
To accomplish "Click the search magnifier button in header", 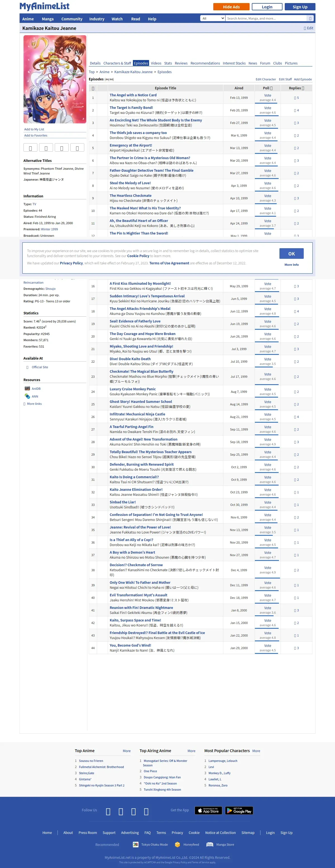I will [x=310, y=18].
